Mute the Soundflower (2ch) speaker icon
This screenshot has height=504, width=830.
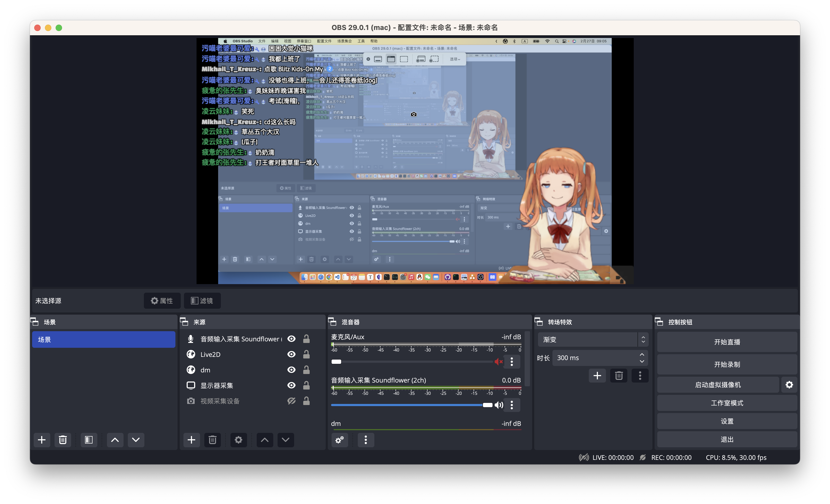pos(498,405)
